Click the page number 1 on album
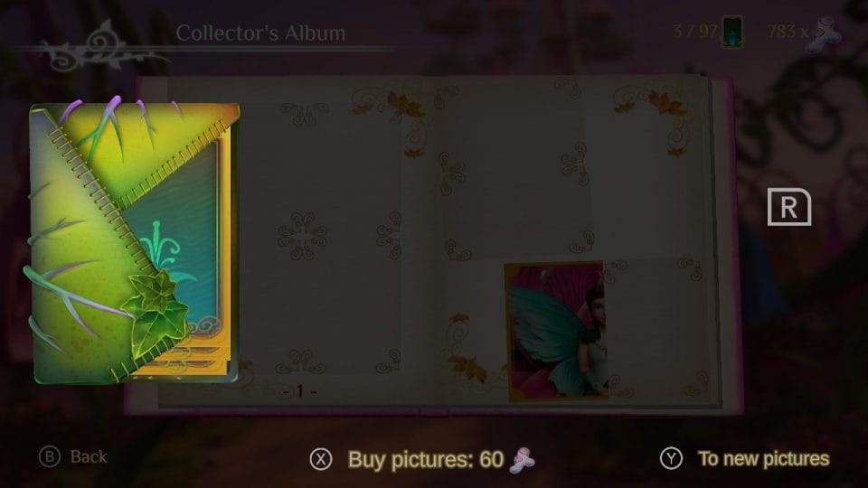This screenshot has height=488, width=868. point(299,391)
